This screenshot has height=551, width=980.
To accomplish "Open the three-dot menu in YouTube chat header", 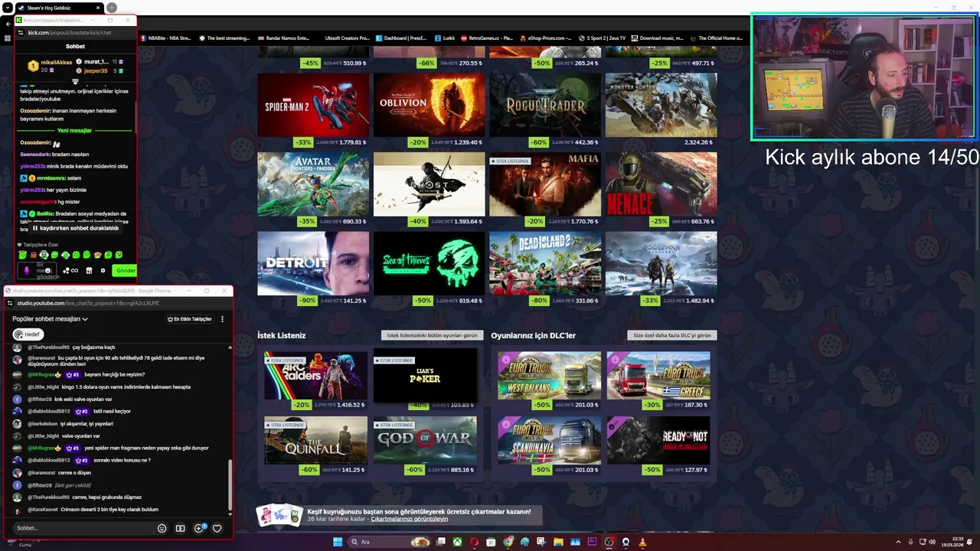I will pyautogui.click(x=222, y=319).
